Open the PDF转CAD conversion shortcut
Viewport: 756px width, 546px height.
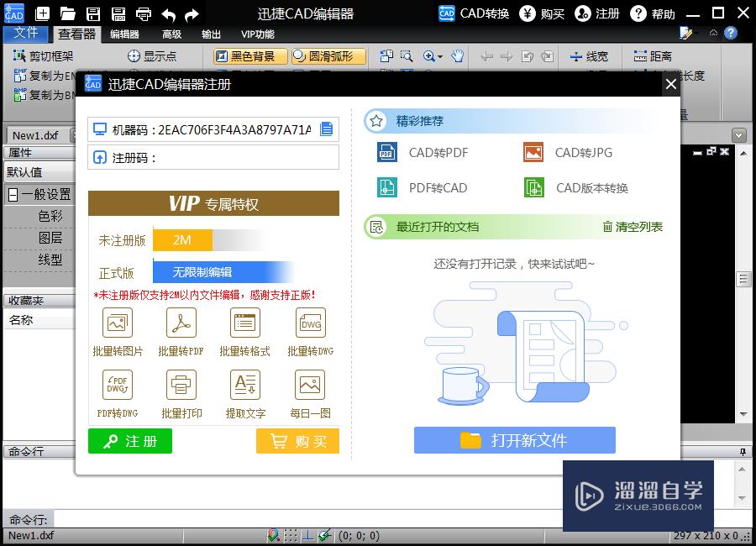tap(386, 187)
